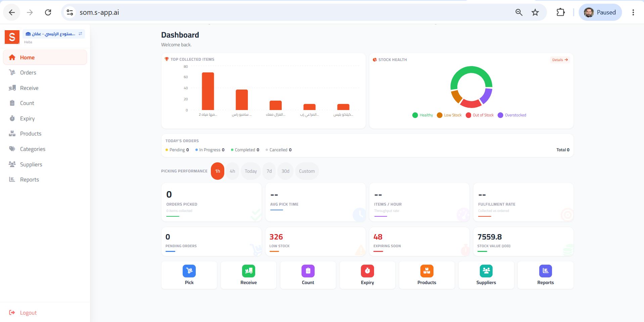Click the Avg Pick Time card
The height and width of the screenshot is (322, 644).
[x=315, y=202]
